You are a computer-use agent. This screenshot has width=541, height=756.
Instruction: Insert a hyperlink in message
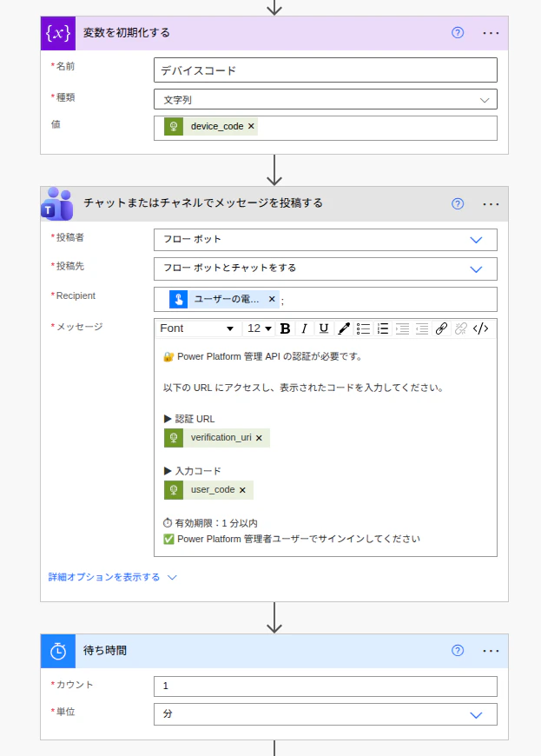441,328
